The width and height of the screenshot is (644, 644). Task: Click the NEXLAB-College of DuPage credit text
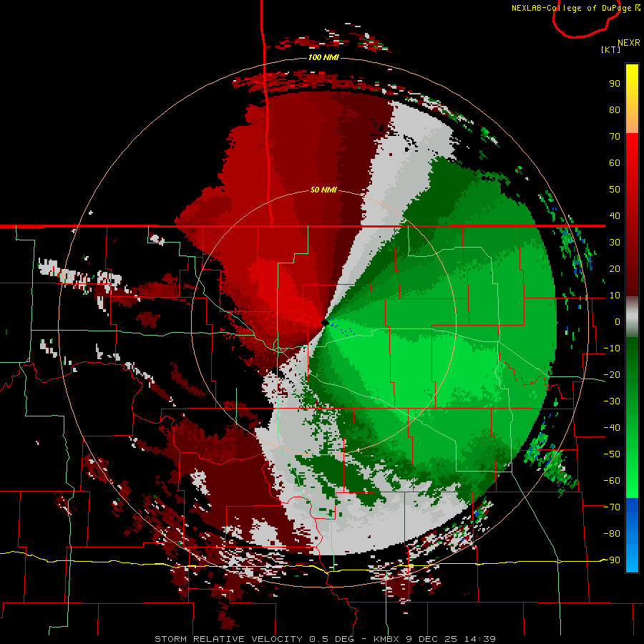(571, 8)
